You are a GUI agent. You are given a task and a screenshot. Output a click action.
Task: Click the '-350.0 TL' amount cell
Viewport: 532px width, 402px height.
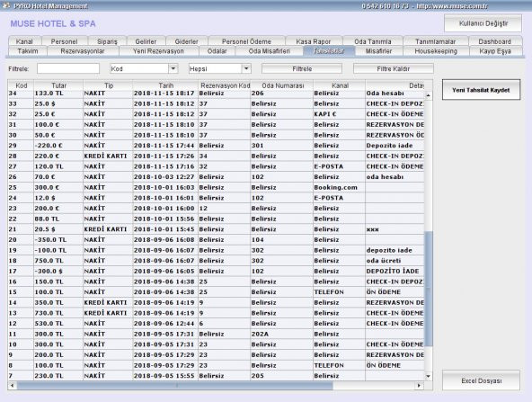click(58, 239)
